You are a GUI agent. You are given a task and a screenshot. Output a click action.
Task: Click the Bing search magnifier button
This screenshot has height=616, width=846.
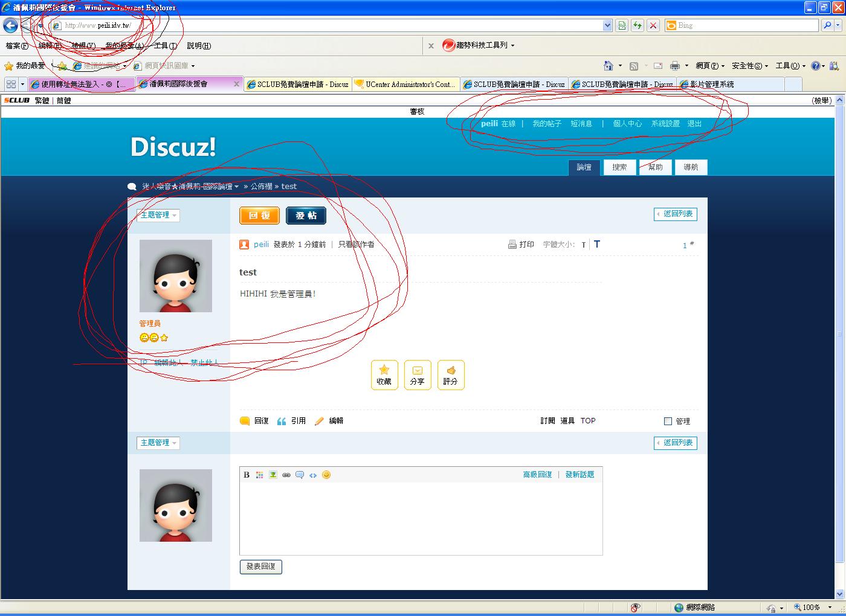click(x=827, y=25)
